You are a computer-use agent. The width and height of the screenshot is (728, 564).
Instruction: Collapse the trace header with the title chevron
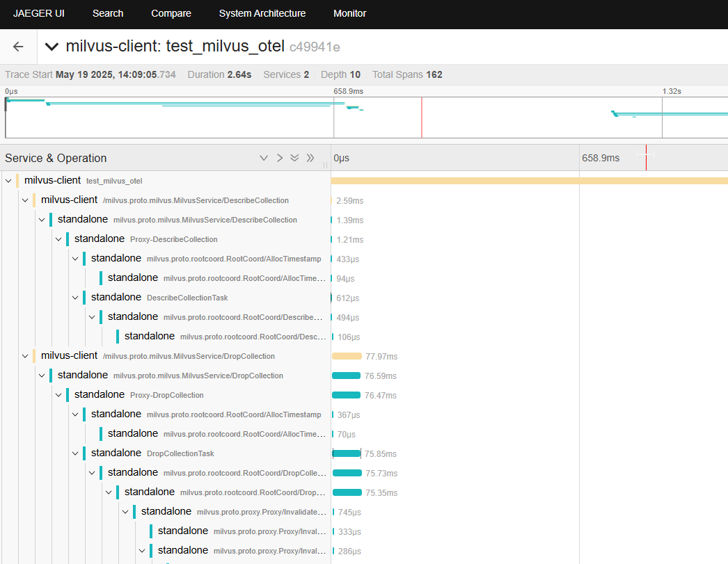click(x=52, y=47)
